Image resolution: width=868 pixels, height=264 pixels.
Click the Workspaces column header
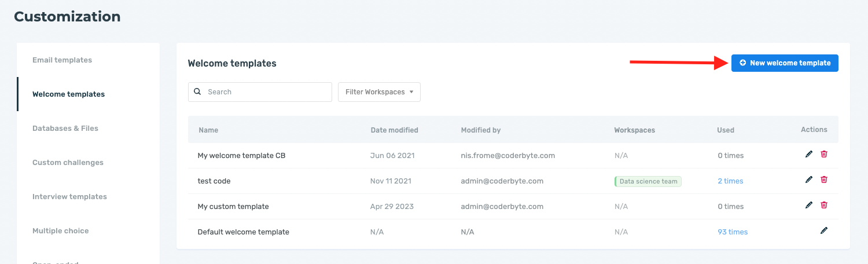635,130
